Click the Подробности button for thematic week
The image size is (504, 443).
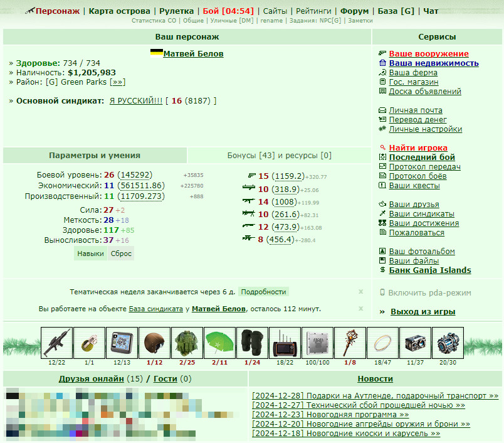pos(263,292)
